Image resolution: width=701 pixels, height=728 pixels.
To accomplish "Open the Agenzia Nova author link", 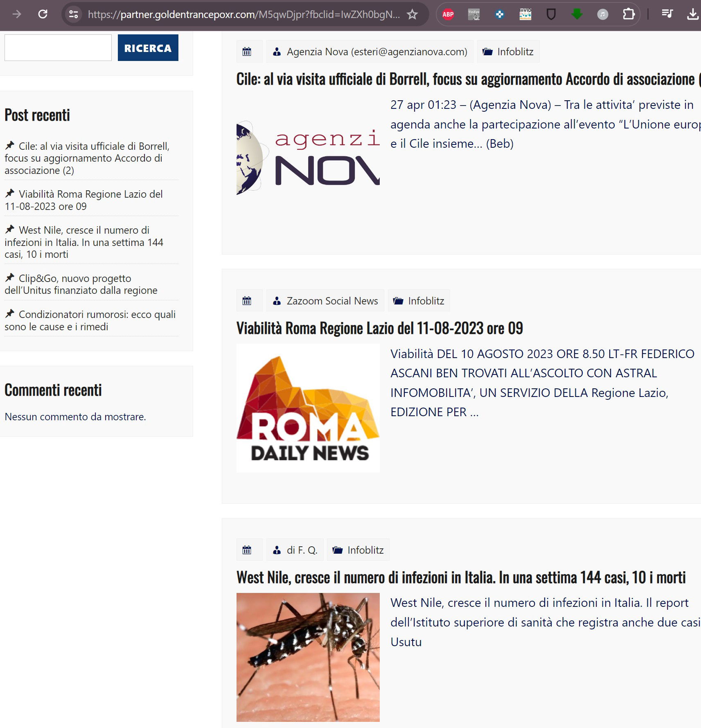I will [x=376, y=52].
